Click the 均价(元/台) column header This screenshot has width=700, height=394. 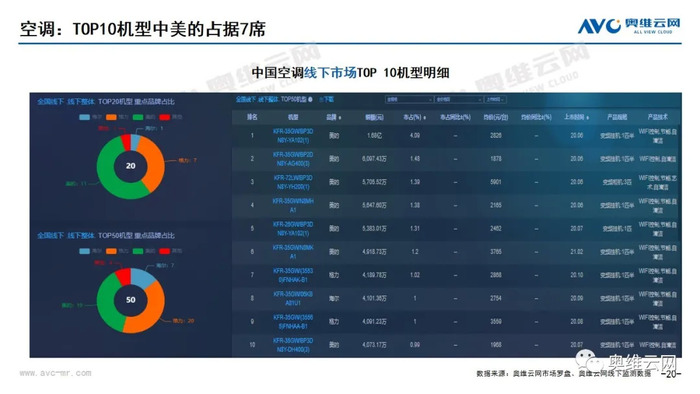(x=496, y=117)
